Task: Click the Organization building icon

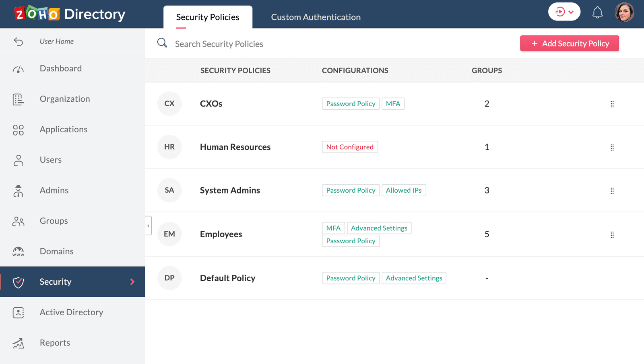Action: pos(18,99)
